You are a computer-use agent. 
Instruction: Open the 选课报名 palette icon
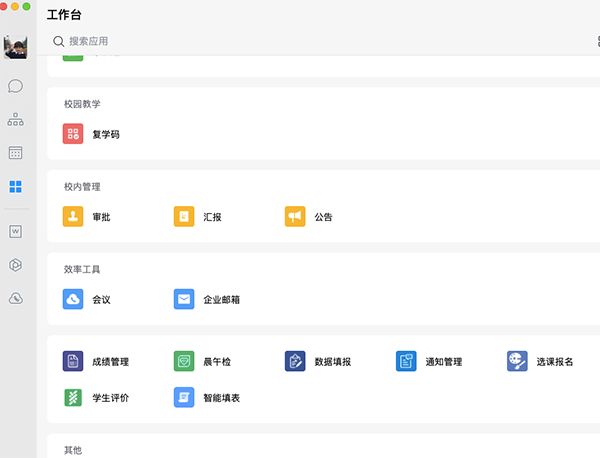pyautogui.click(x=517, y=361)
